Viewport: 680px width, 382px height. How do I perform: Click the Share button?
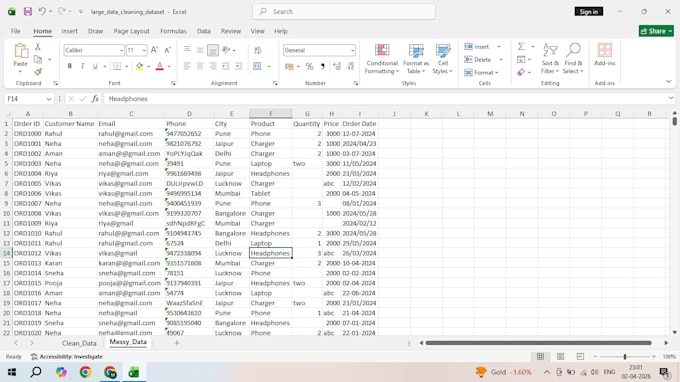(656, 31)
